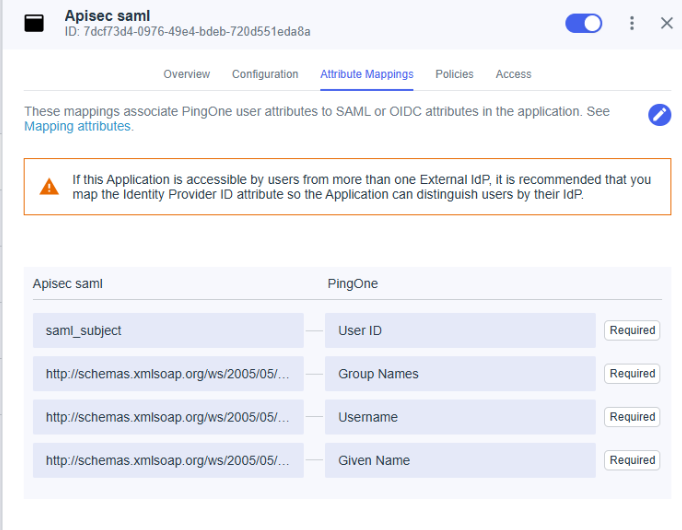
Task: Click the orange warning triangle icon
Action: (49, 187)
